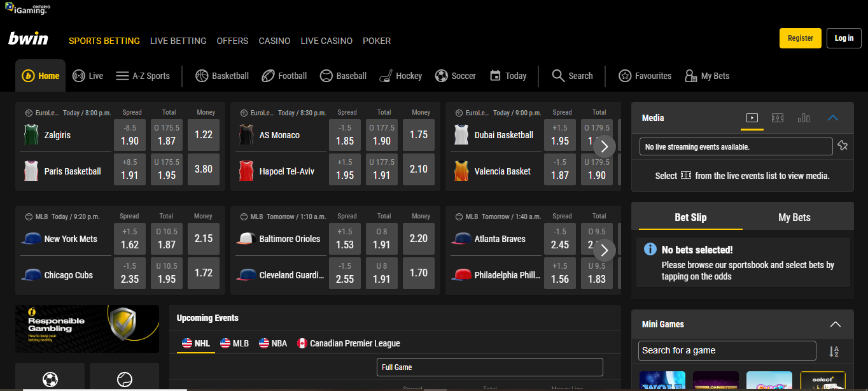This screenshot has width=868, height=391.
Task: Select NHL upcoming events tab
Action: point(196,343)
